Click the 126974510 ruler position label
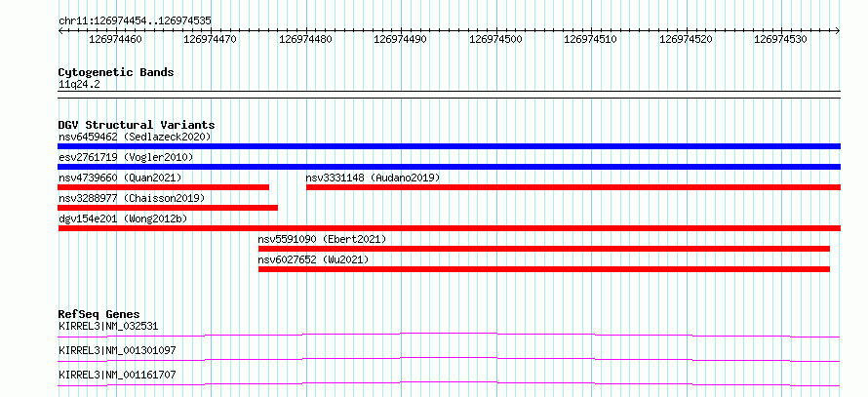The height and width of the screenshot is (397, 868). (x=591, y=39)
